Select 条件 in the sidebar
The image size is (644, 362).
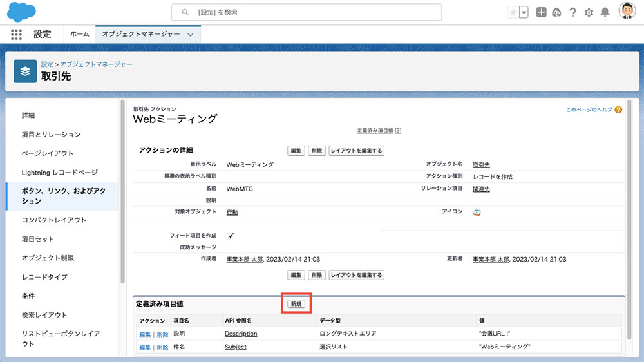pyautogui.click(x=28, y=296)
